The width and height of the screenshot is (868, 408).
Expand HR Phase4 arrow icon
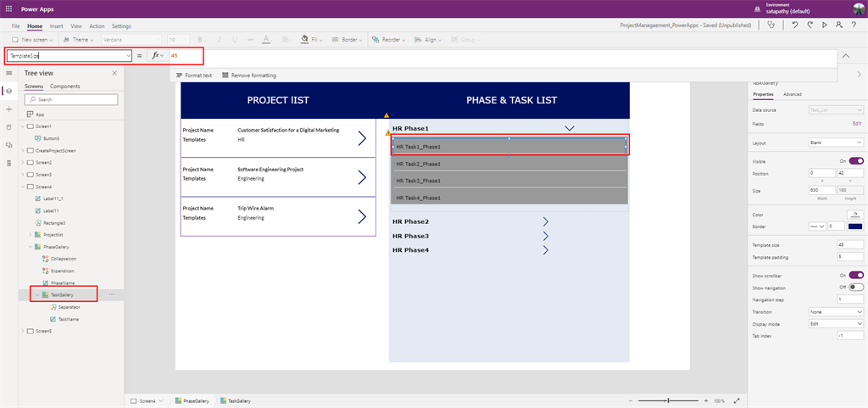coord(545,249)
